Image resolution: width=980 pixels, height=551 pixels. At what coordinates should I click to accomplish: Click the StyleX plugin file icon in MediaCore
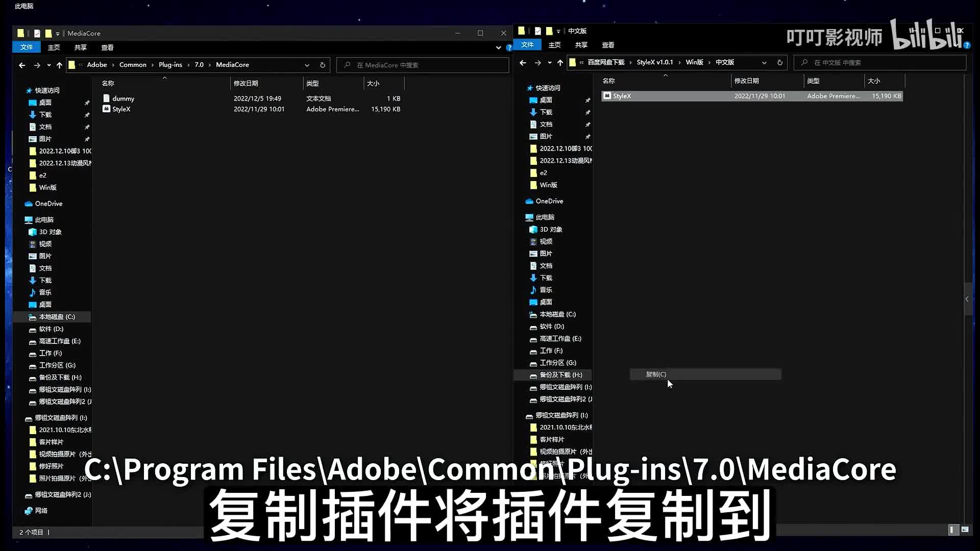tap(106, 109)
